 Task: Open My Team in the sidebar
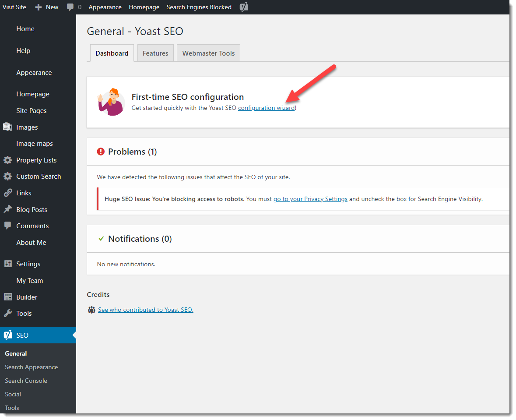pos(30,281)
